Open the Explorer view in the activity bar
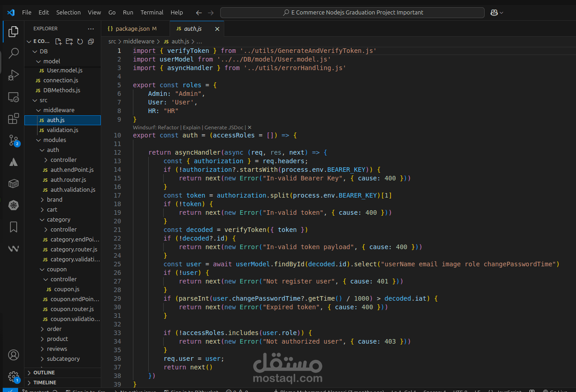Viewport: 576px width, 392px height. 14,31
